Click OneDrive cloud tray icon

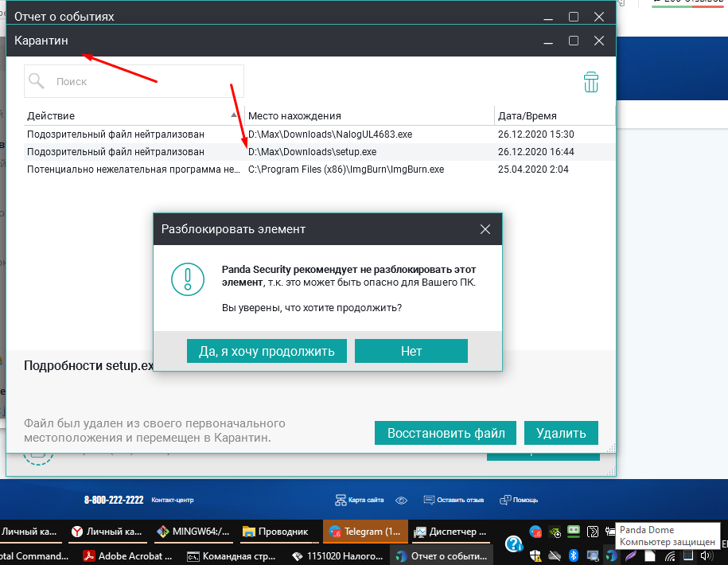point(555,555)
